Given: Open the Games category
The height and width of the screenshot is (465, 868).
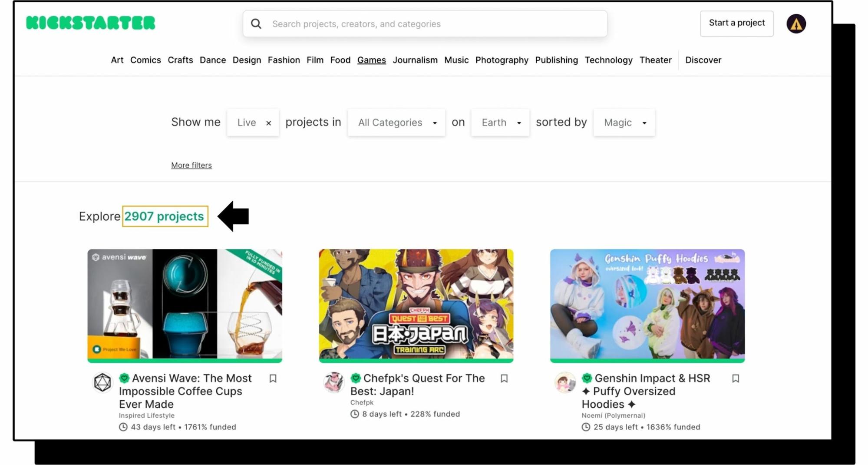Looking at the screenshot, I should click(371, 60).
